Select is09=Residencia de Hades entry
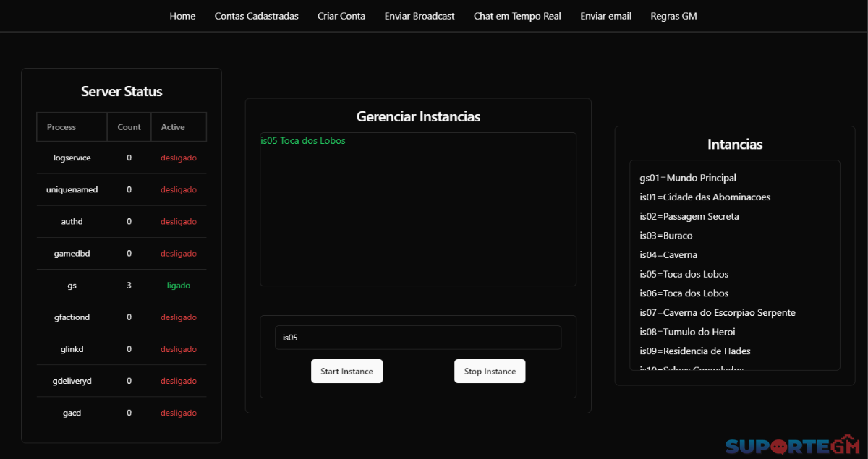Viewport: 868px width, 459px height. click(695, 351)
